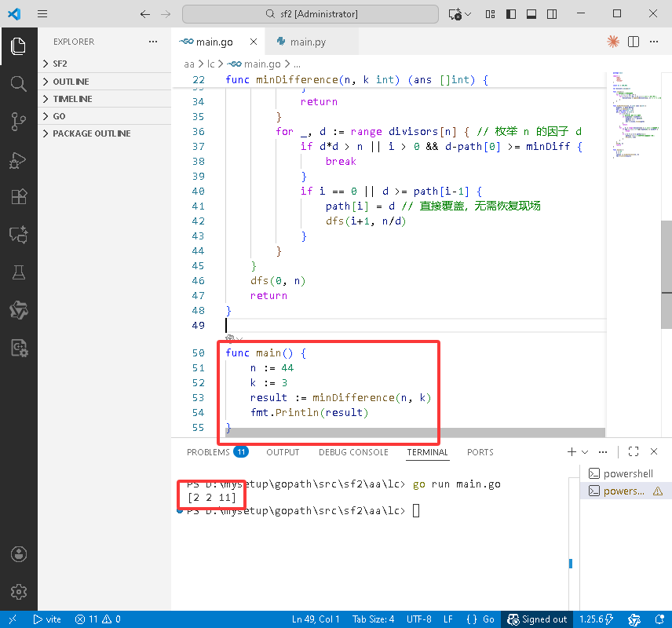Viewport: 672px width, 628px height.
Task: Toggle the Primary Side Bar
Action: tap(511, 14)
